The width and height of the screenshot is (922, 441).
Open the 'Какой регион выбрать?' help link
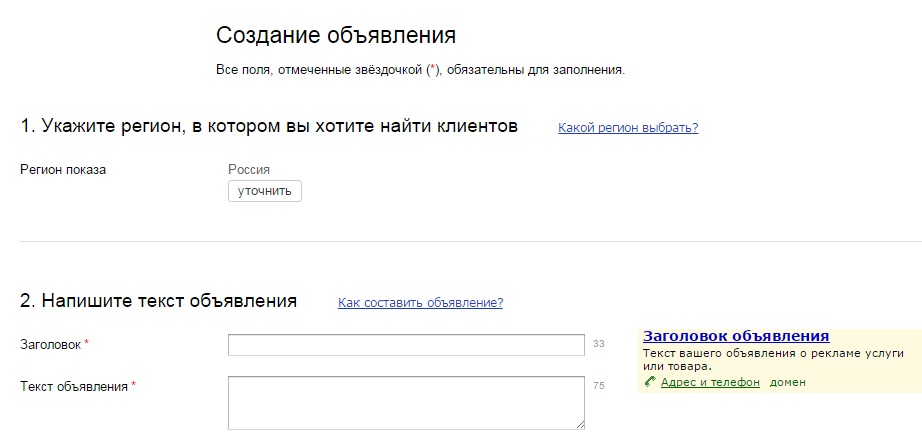(628, 128)
